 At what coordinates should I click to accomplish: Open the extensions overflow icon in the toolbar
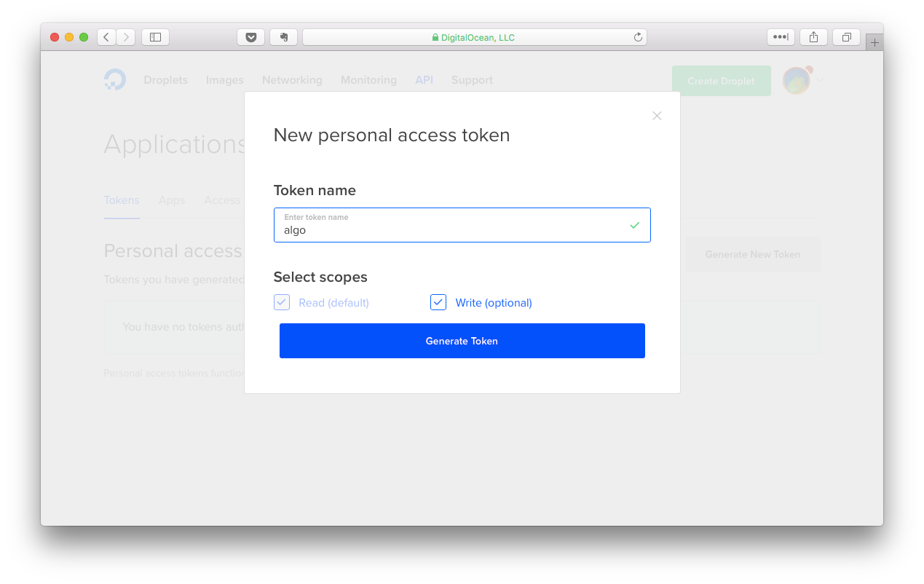tap(781, 36)
